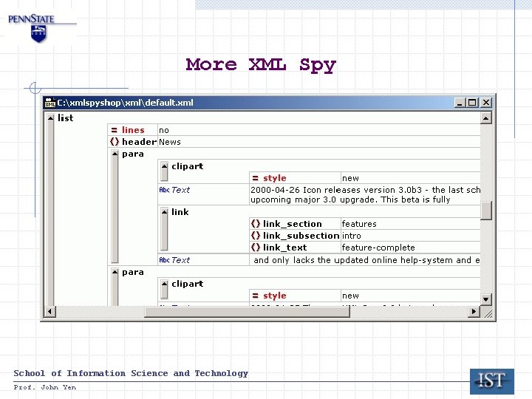Collapse the clipart node under first para
532x399 pixels.
(x=165, y=166)
